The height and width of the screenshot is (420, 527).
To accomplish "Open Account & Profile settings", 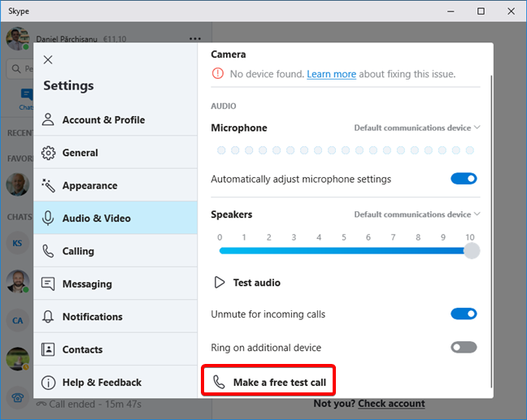I will click(115, 120).
